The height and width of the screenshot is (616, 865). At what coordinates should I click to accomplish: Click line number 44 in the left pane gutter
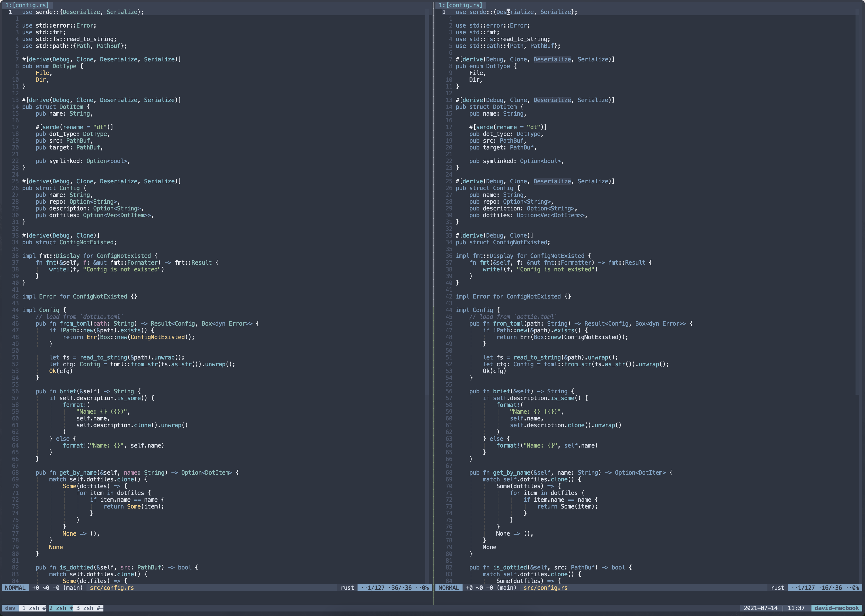coord(15,310)
